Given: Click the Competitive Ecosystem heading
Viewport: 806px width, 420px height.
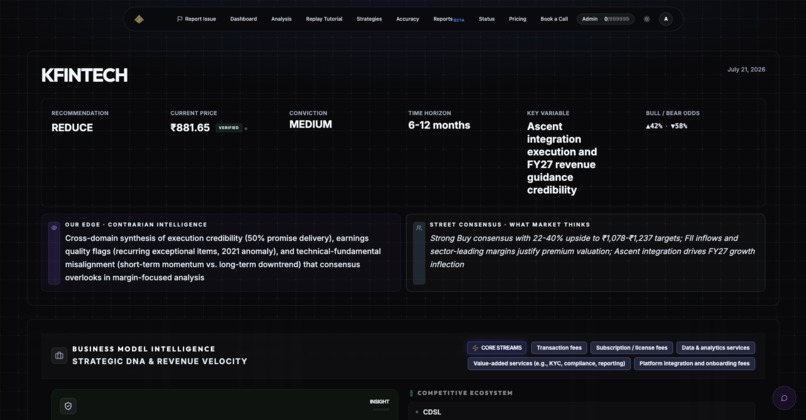Looking at the screenshot, I should pyautogui.click(x=465, y=393).
